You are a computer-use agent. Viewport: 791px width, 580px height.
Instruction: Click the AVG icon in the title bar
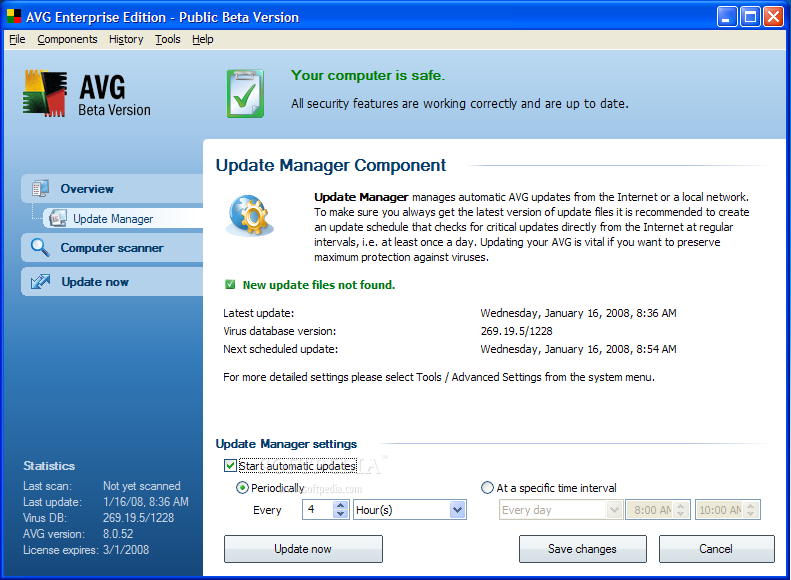point(14,17)
